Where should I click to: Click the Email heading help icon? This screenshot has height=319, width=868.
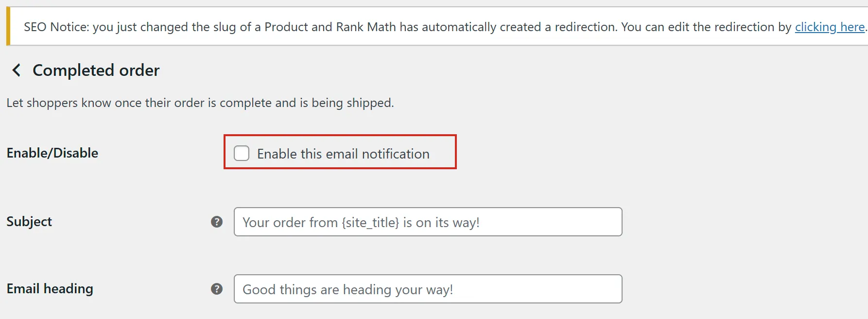tap(217, 289)
